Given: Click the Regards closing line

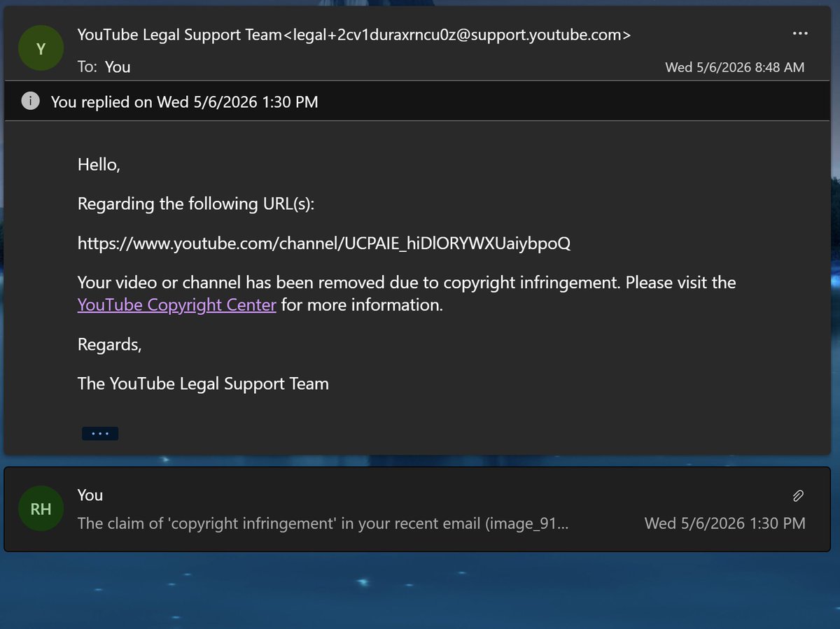Looking at the screenshot, I should pyautogui.click(x=110, y=345).
